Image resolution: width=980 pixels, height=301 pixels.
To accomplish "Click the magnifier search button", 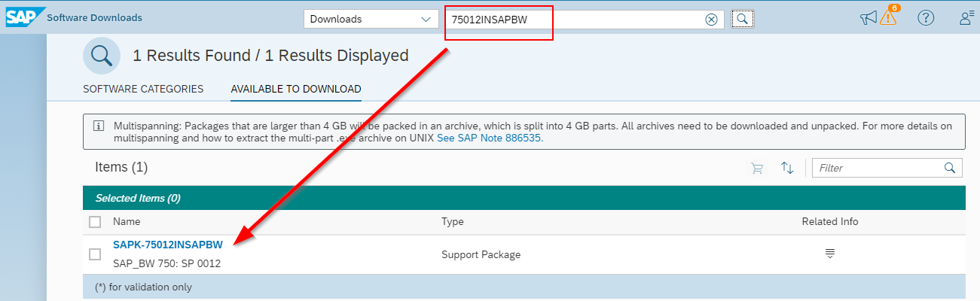I will (x=742, y=20).
